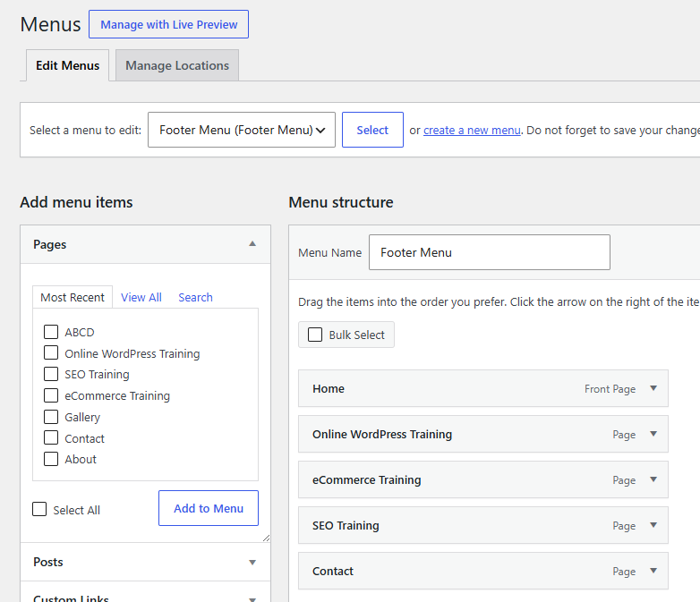Expand the Posts panel arrow
The width and height of the screenshot is (700, 602).
tap(252, 563)
